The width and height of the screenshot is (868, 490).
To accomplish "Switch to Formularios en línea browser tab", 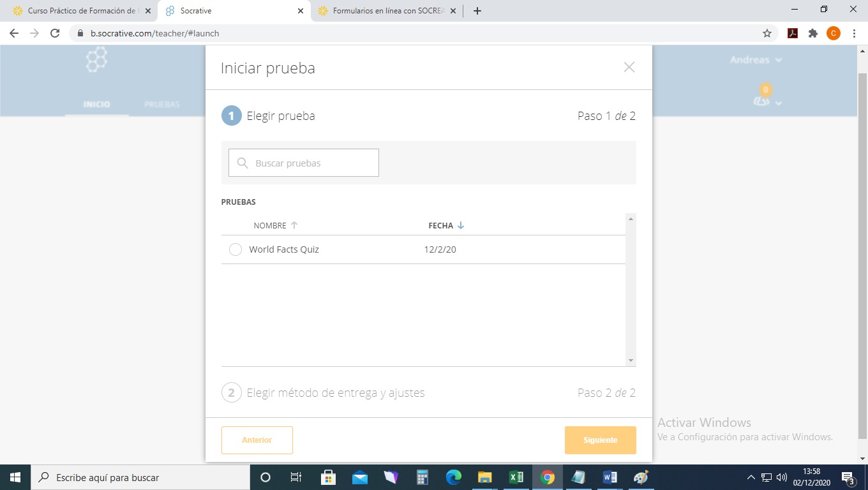I will point(387,11).
